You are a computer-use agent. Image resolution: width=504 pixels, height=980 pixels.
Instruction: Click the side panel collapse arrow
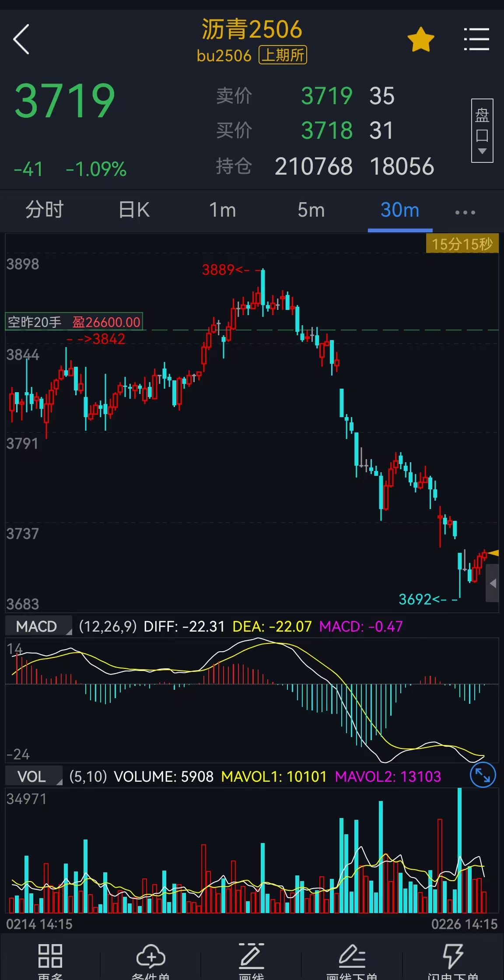(493, 583)
